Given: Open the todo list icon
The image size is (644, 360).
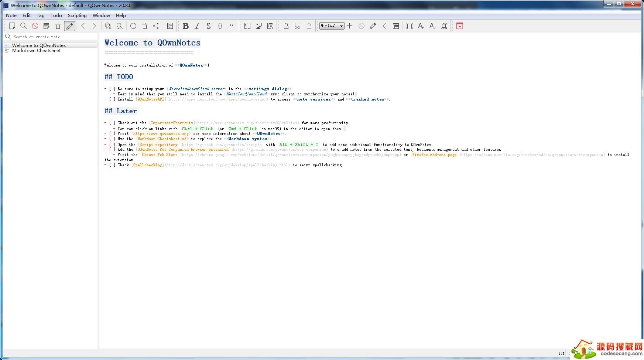Looking at the screenshot, I should 170,26.
